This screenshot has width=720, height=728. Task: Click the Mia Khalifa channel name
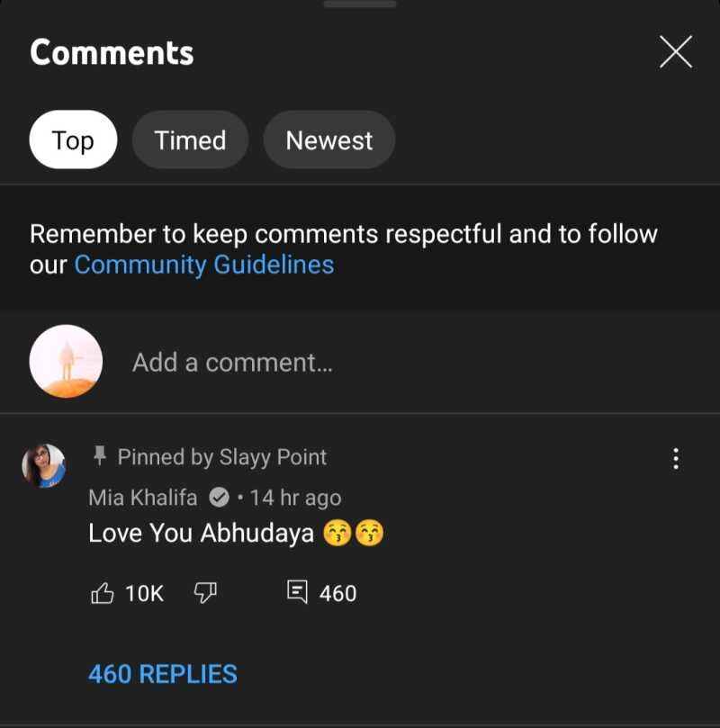click(142, 498)
